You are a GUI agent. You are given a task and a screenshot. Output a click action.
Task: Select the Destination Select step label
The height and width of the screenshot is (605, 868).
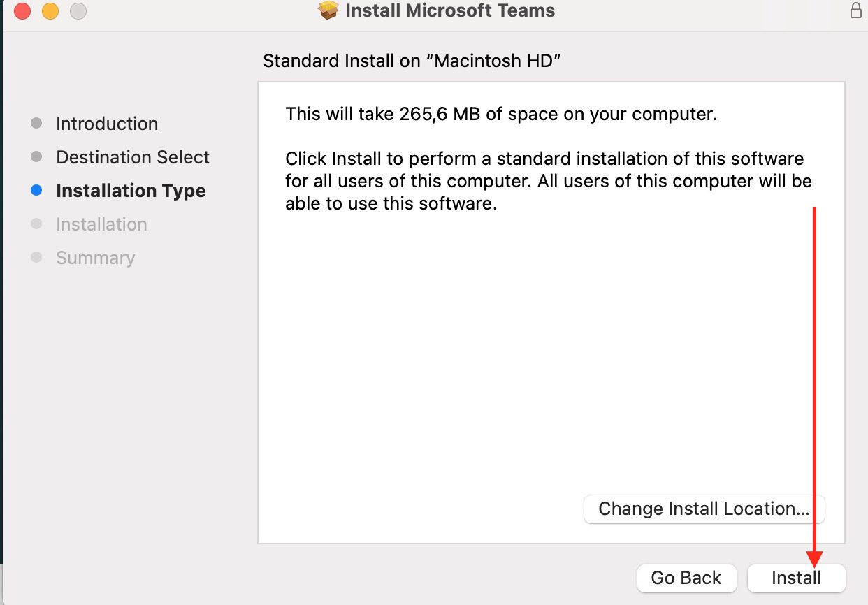pyautogui.click(x=133, y=157)
